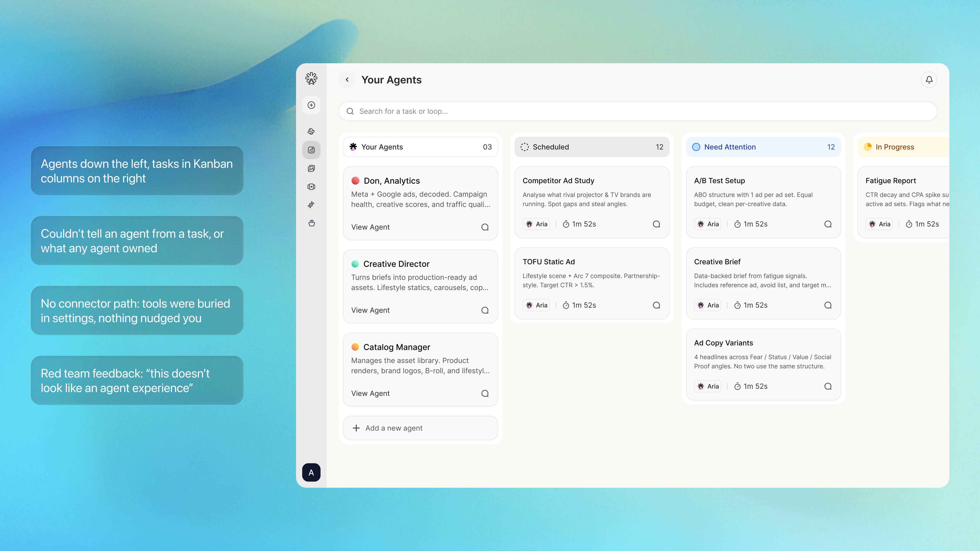Select the analytics chart sidebar icon
Screen dimensions: 980x551
(311, 150)
